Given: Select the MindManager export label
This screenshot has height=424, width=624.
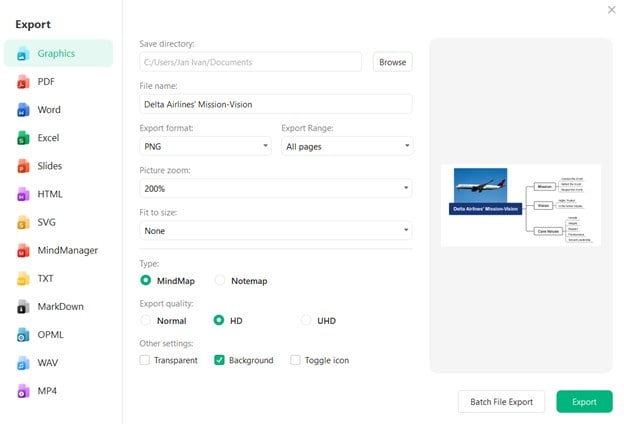Looking at the screenshot, I should pyautogui.click(x=68, y=250).
